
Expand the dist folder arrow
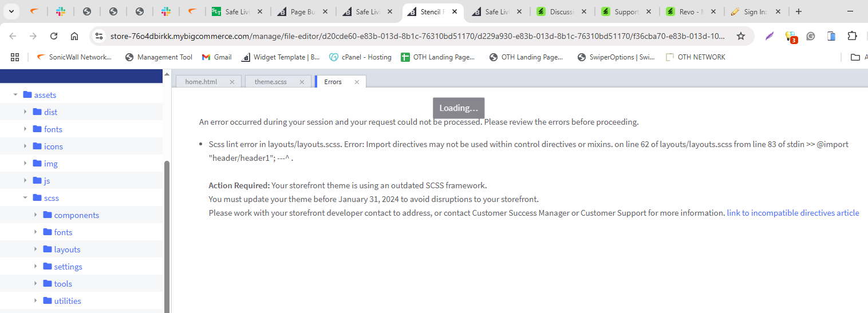[25, 112]
